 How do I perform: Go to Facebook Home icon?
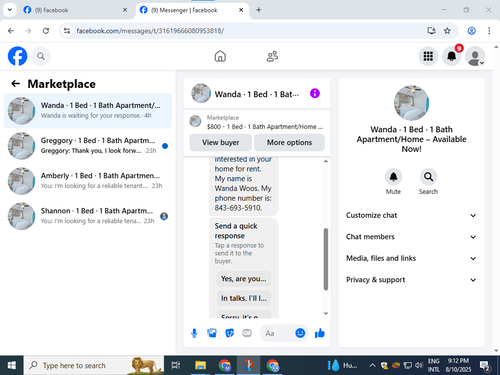tap(220, 56)
